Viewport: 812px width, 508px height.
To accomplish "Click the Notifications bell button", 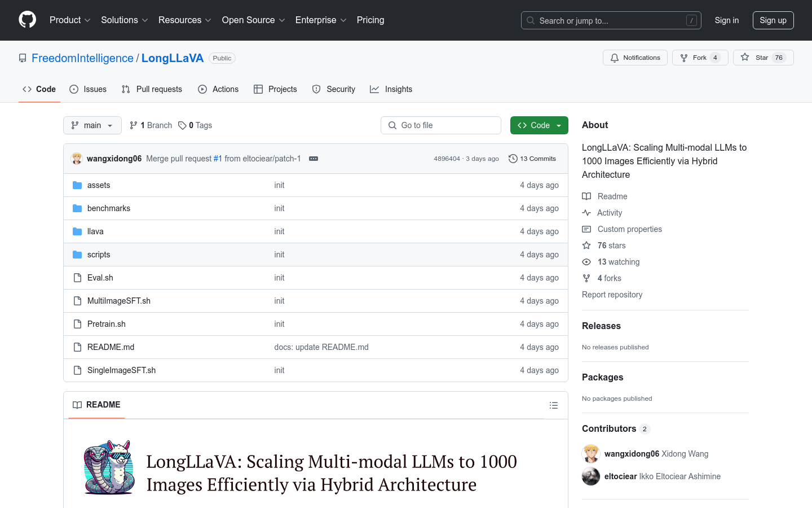I will point(635,58).
